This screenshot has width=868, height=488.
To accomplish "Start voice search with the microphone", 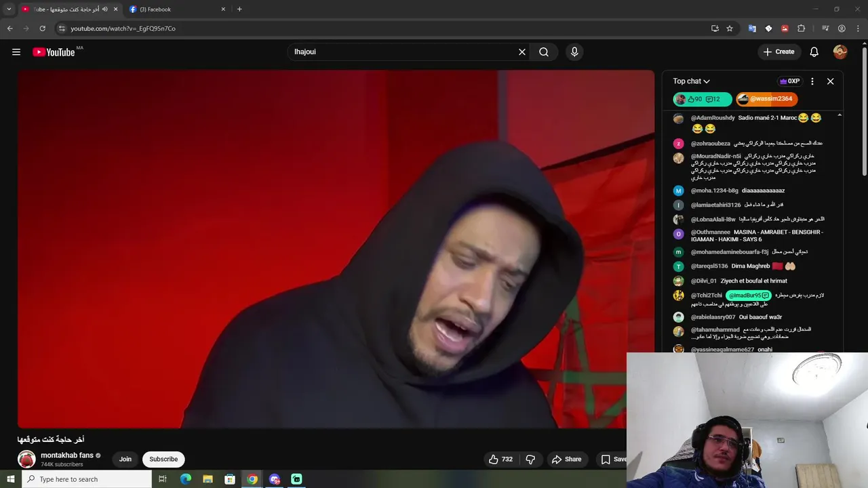I will click(x=574, y=52).
